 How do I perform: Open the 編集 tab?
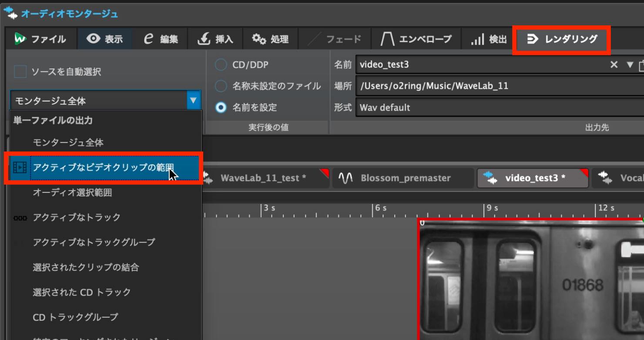pyautogui.click(x=161, y=39)
